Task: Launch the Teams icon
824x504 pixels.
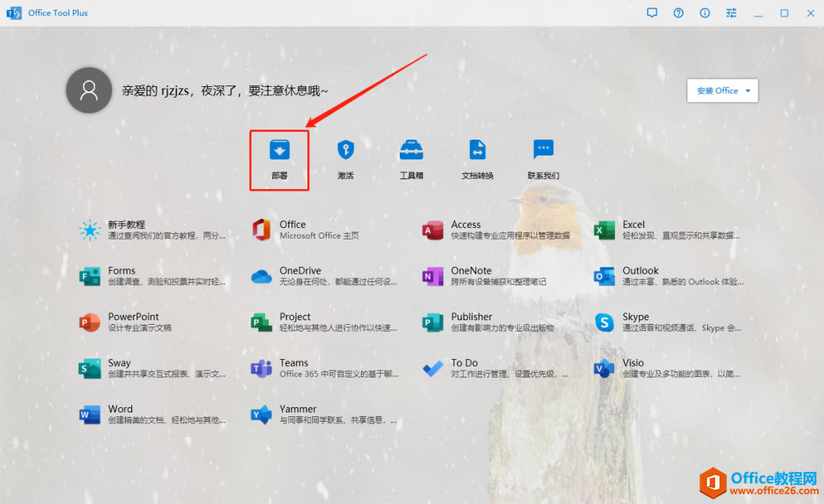Action: pyautogui.click(x=261, y=368)
